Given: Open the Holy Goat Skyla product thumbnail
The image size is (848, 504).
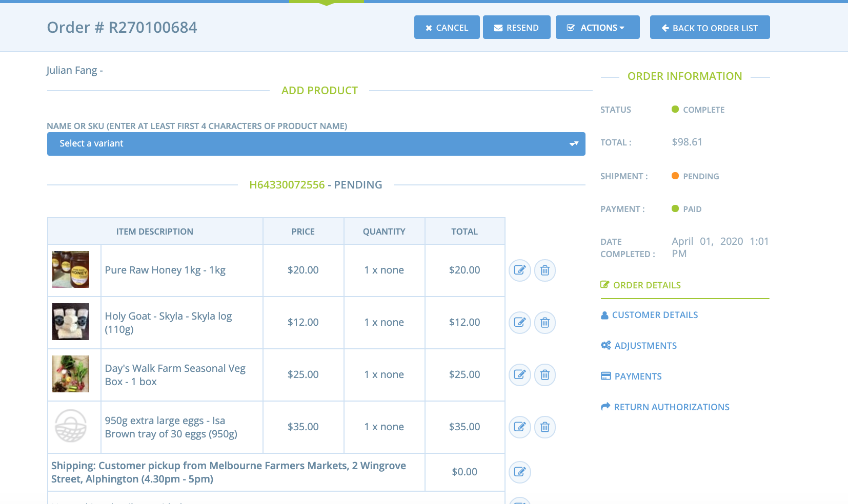Looking at the screenshot, I should coord(71,322).
